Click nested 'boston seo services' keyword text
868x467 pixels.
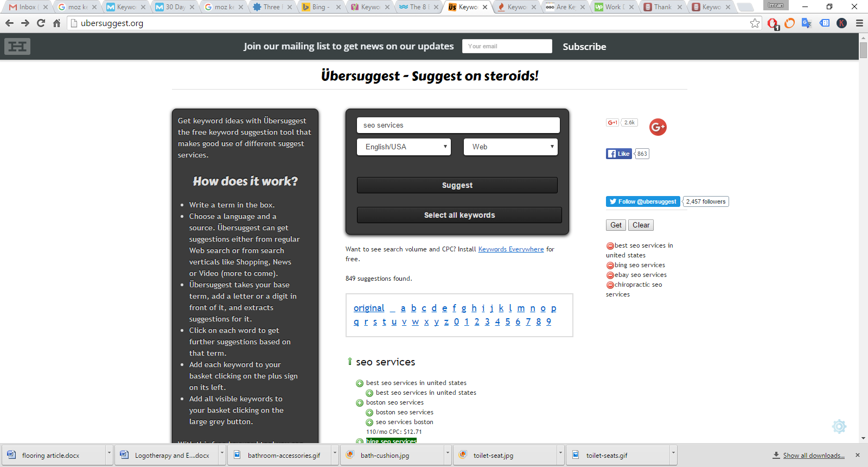click(405, 412)
